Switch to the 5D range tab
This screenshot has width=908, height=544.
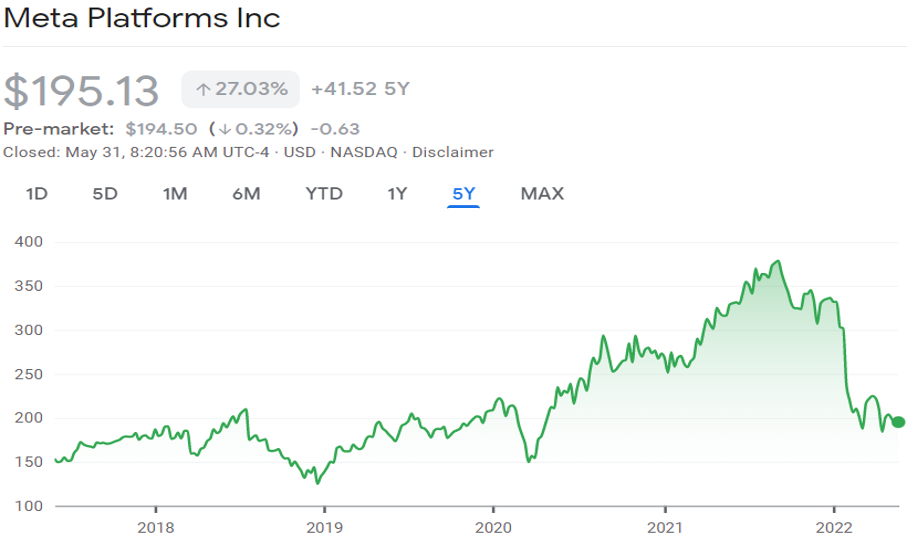tap(105, 194)
